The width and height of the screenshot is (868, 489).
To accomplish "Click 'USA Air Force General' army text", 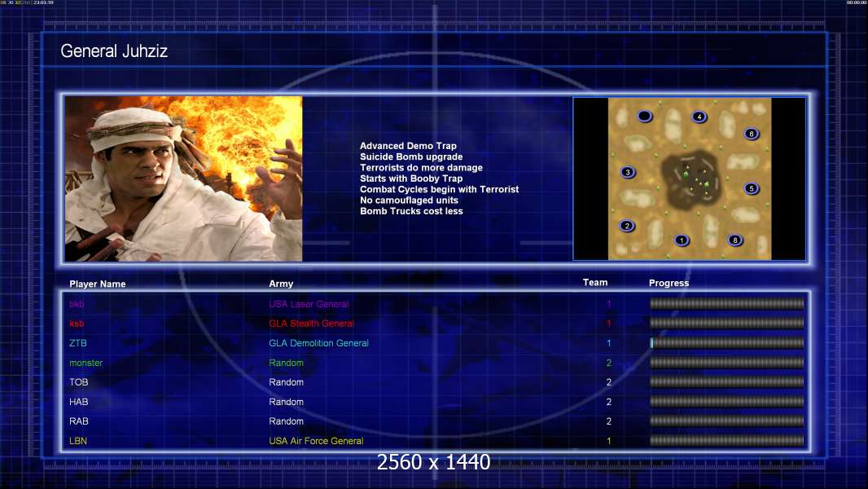I will pos(316,442).
